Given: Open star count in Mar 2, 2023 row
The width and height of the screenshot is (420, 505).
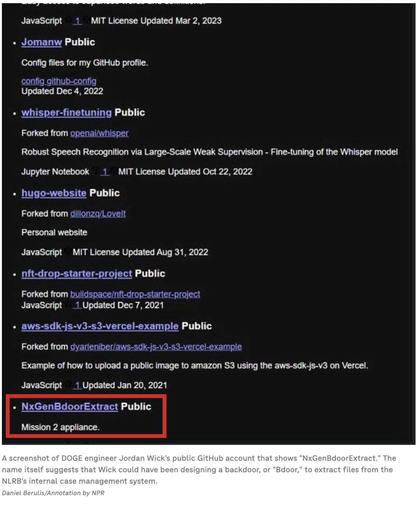Looking at the screenshot, I should [x=77, y=21].
